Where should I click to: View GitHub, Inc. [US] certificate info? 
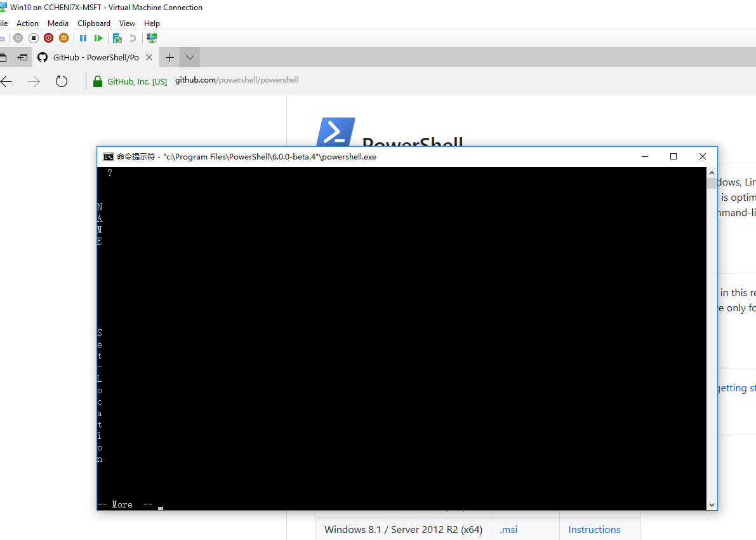click(137, 81)
